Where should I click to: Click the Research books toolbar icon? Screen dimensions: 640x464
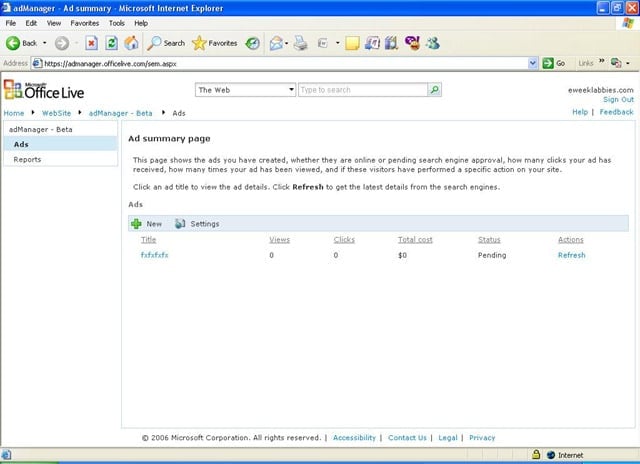click(x=391, y=43)
